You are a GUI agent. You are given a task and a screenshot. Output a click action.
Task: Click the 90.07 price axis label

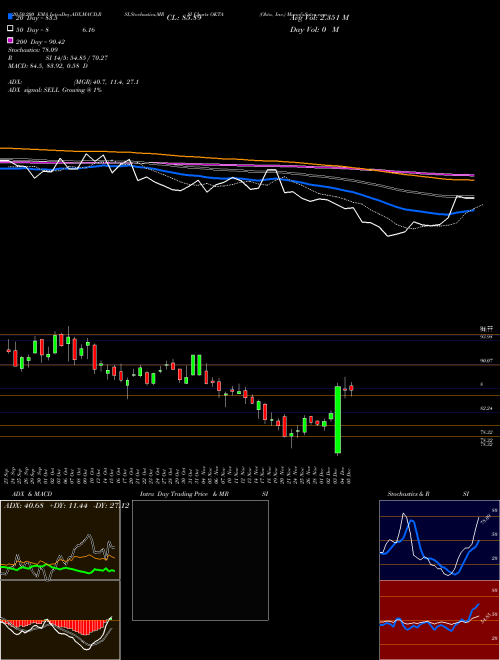pyautogui.click(x=486, y=361)
